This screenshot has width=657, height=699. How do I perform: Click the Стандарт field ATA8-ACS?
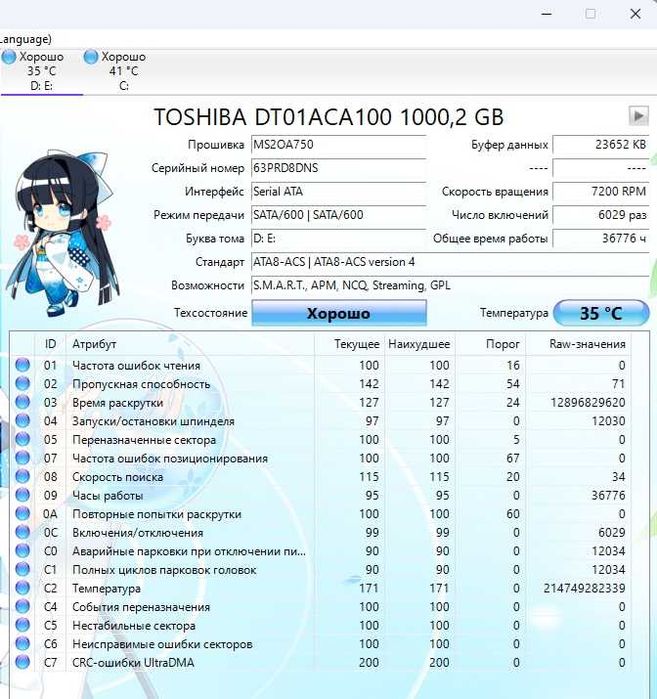(450, 262)
